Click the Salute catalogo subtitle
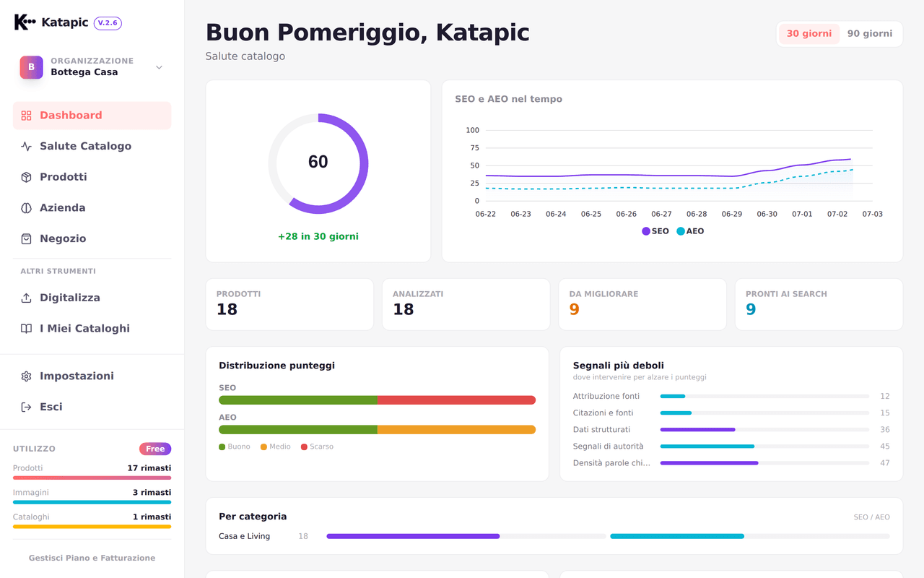This screenshot has width=924, height=578. click(x=245, y=56)
